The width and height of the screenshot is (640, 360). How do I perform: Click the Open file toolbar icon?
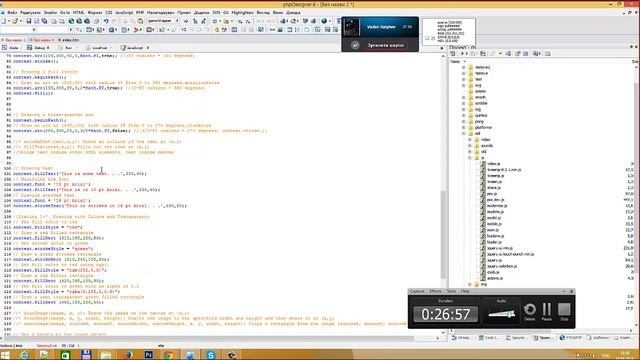(14, 21)
